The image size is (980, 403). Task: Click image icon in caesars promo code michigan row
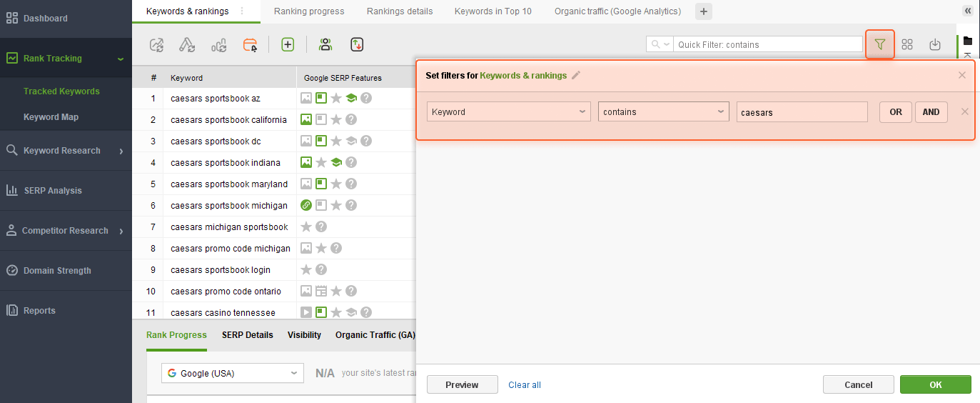(x=306, y=248)
